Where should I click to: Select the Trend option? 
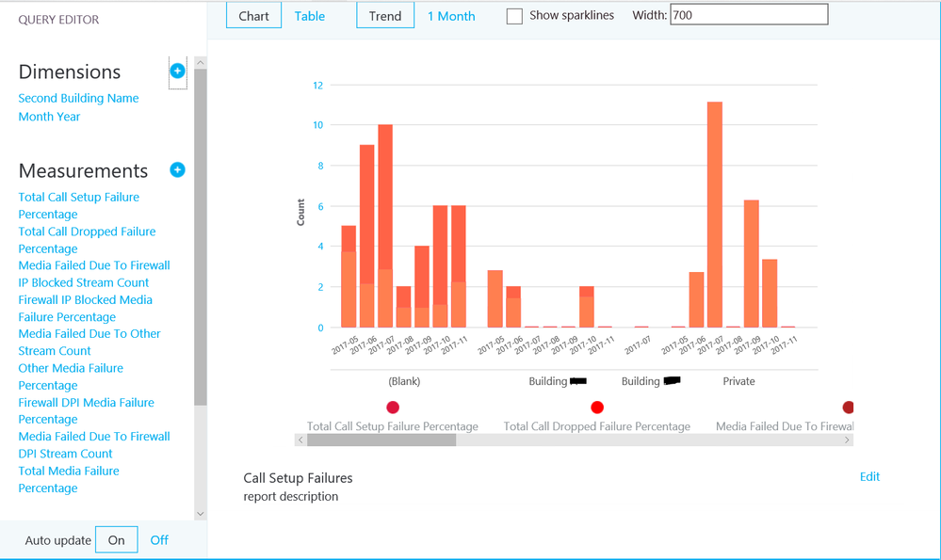[385, 16]
